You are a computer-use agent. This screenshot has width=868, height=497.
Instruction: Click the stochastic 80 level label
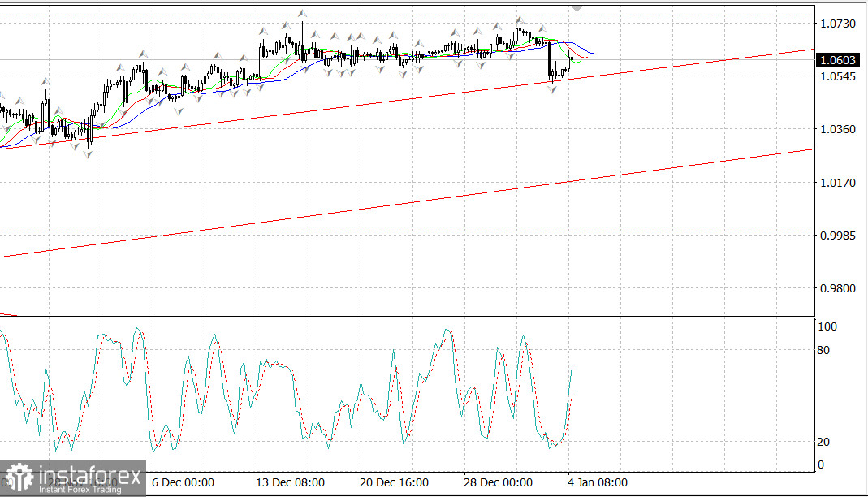click(824, 351)
